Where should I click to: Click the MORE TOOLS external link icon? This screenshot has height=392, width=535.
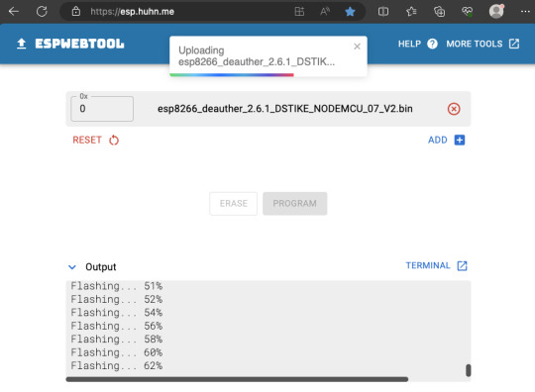tap(514, 44)
